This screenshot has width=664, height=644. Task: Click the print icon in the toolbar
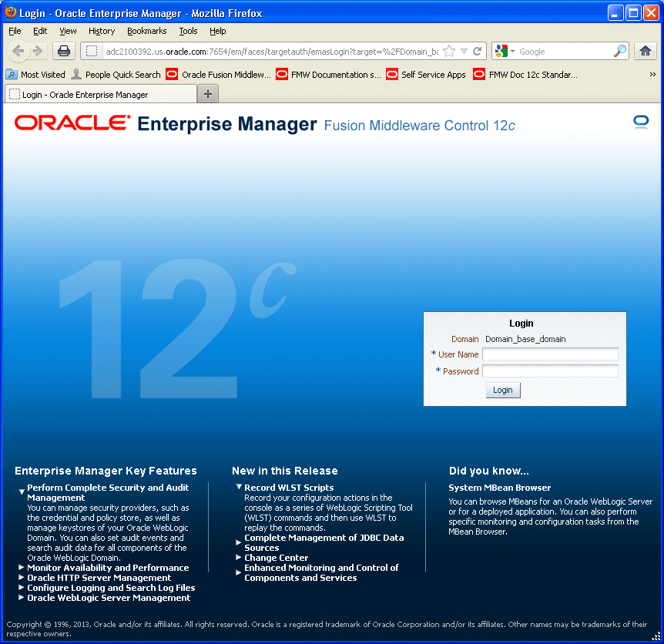pos(63,52)
